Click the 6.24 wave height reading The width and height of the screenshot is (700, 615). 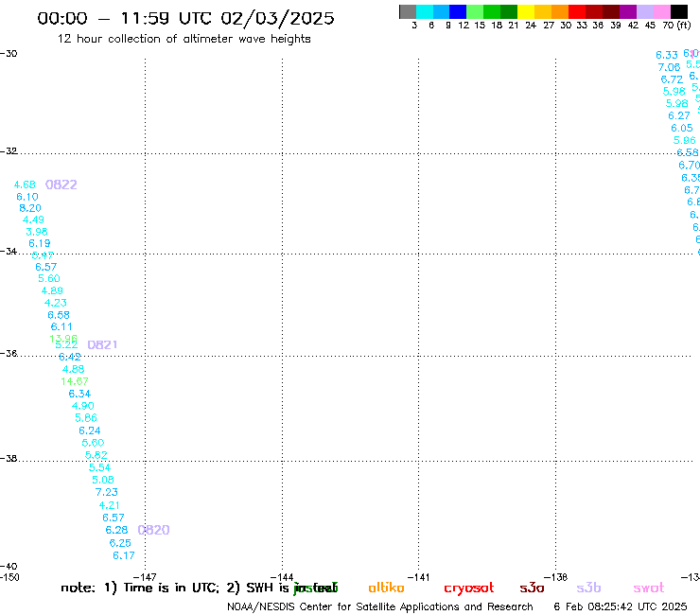90,430
